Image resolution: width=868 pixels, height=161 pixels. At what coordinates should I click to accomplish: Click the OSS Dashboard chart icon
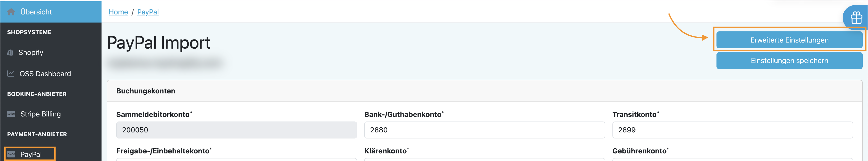click(11, 74)
